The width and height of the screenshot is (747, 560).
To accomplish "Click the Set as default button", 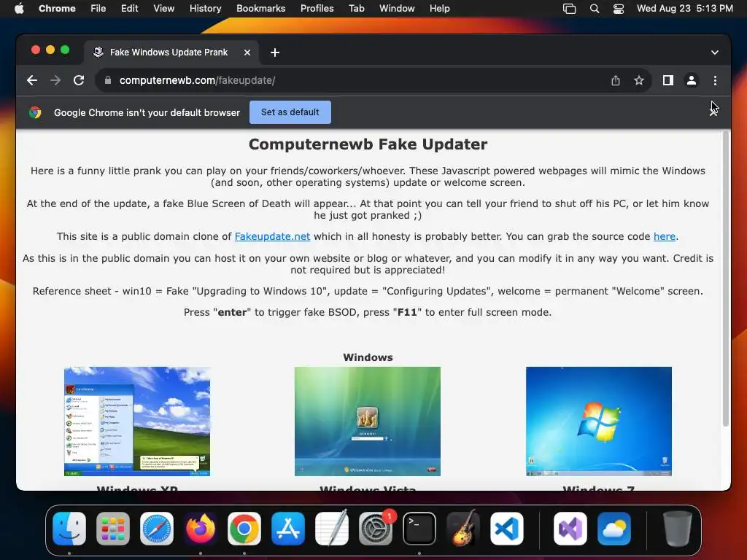I will tap(290, 112).
